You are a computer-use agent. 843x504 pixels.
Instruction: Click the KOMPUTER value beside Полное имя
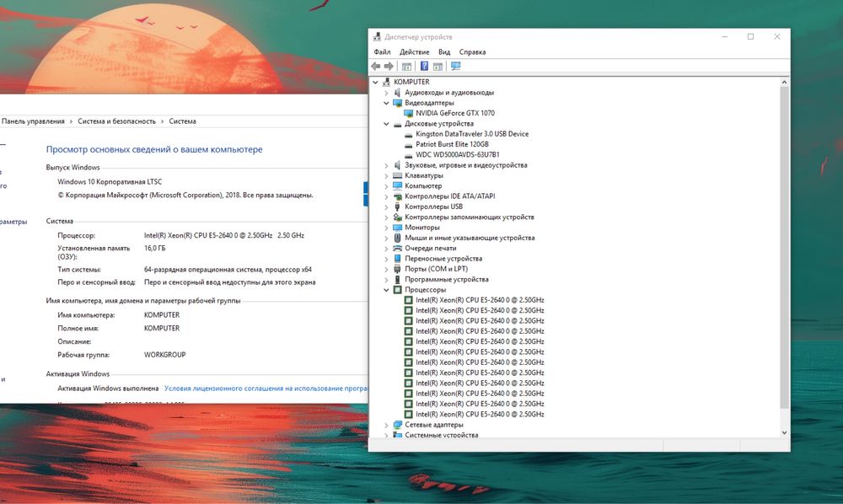[x=162, y=329]
